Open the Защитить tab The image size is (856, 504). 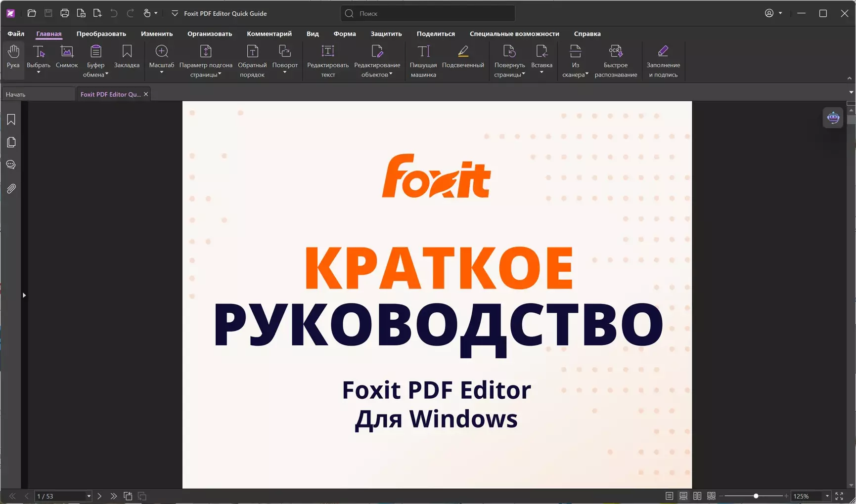[386, 34]
